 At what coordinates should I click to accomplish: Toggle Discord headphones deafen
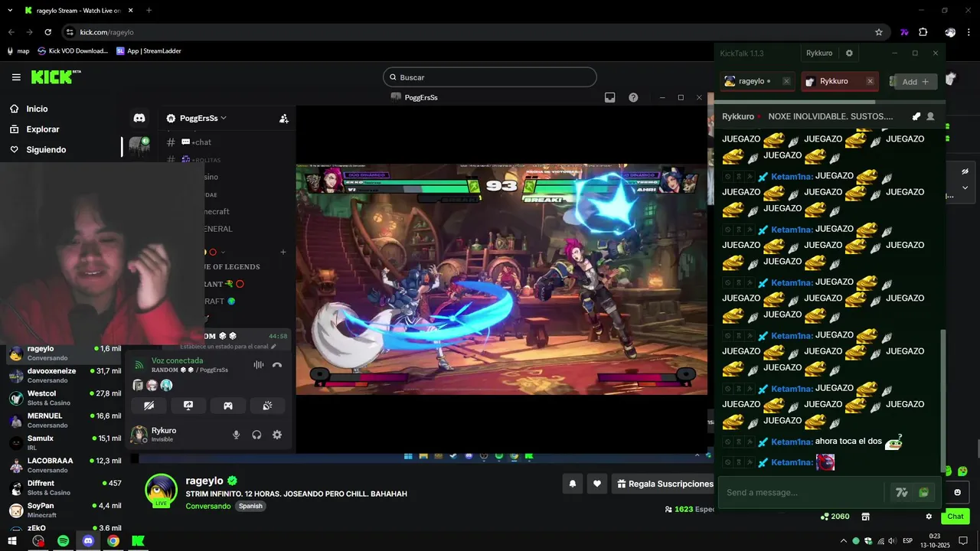coord(256,435)
